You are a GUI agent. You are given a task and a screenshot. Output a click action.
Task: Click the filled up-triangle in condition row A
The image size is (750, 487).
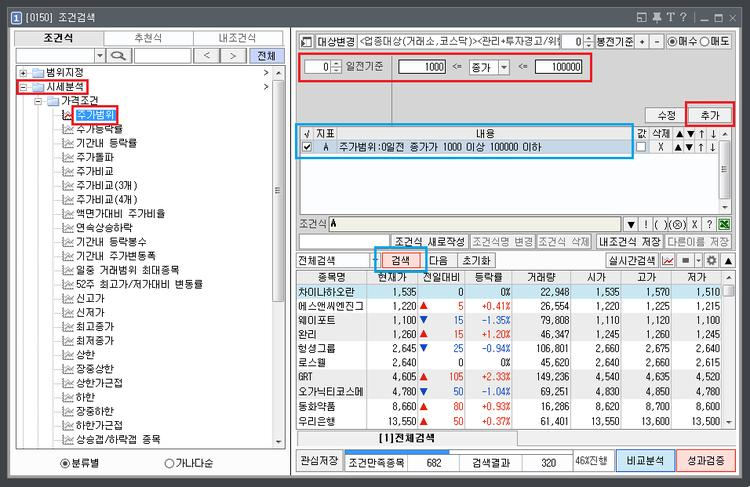tap(679, 147)
